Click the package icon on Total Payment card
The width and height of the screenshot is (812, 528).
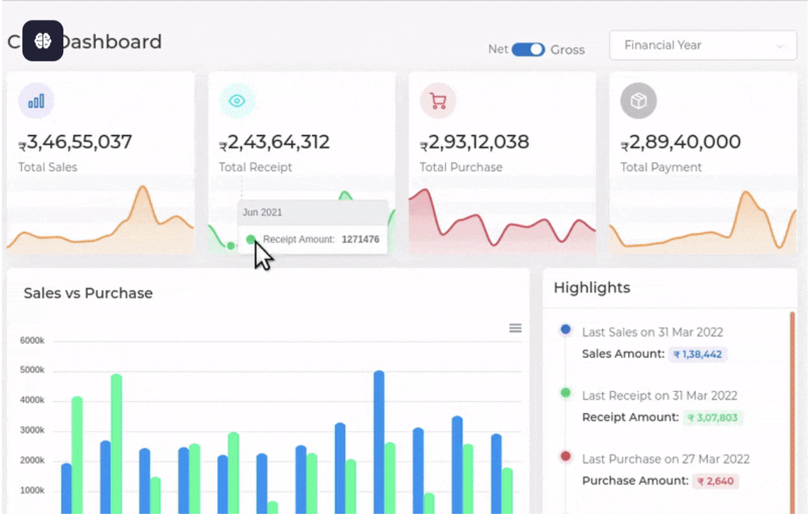click(638, 100)
